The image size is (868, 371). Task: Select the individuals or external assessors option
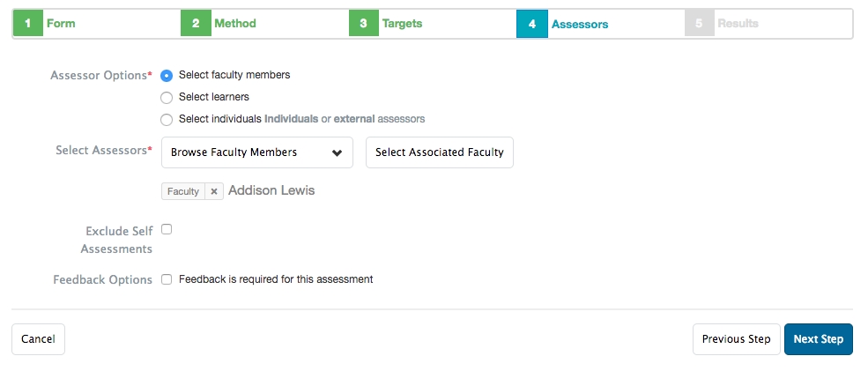(x=167, y=120)
